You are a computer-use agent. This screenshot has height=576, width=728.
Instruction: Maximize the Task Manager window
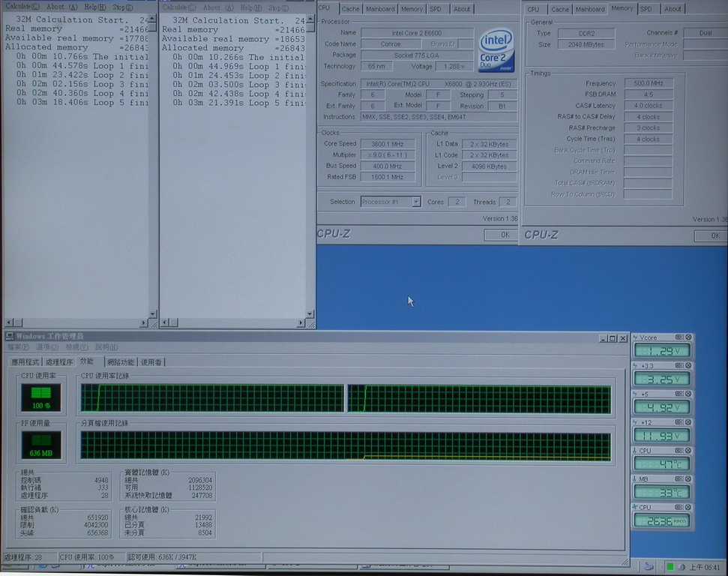coord(613,339)
